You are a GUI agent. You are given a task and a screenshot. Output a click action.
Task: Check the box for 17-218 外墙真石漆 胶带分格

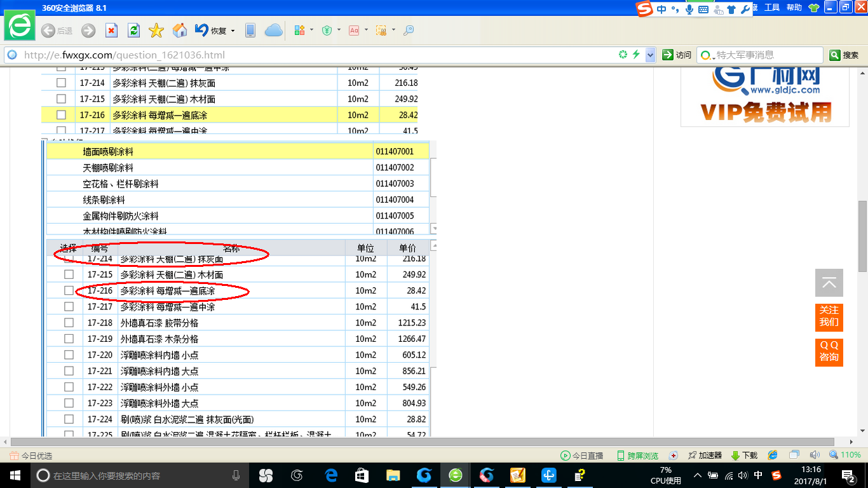[69, 323]
